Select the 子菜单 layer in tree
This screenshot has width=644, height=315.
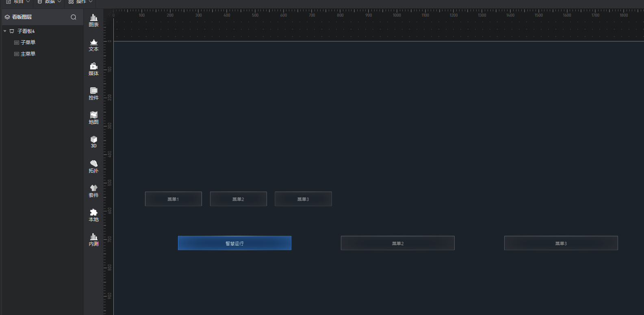click(x=28, y=43)
